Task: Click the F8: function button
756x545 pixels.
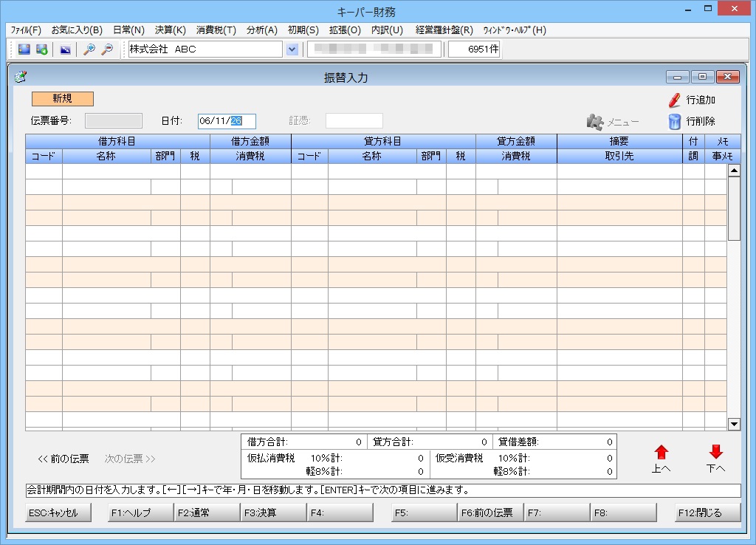Action: click(x=624, y=513)
